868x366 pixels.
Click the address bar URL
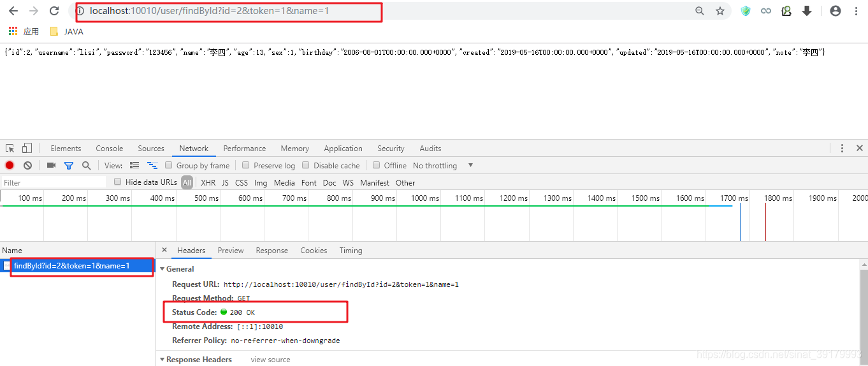(x=210, y=11)
